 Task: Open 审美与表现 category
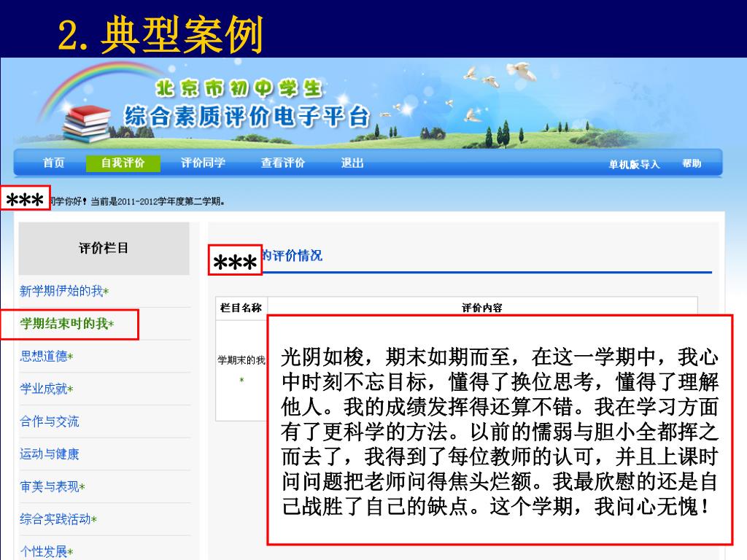(53, 486)
